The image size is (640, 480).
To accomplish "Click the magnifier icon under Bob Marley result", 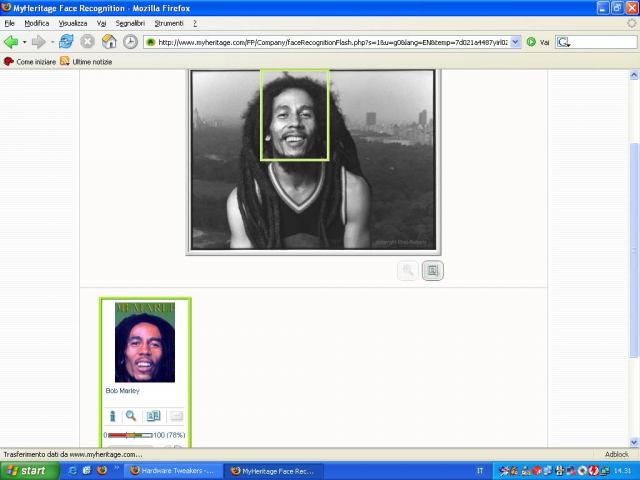I will tap(131, 416).
